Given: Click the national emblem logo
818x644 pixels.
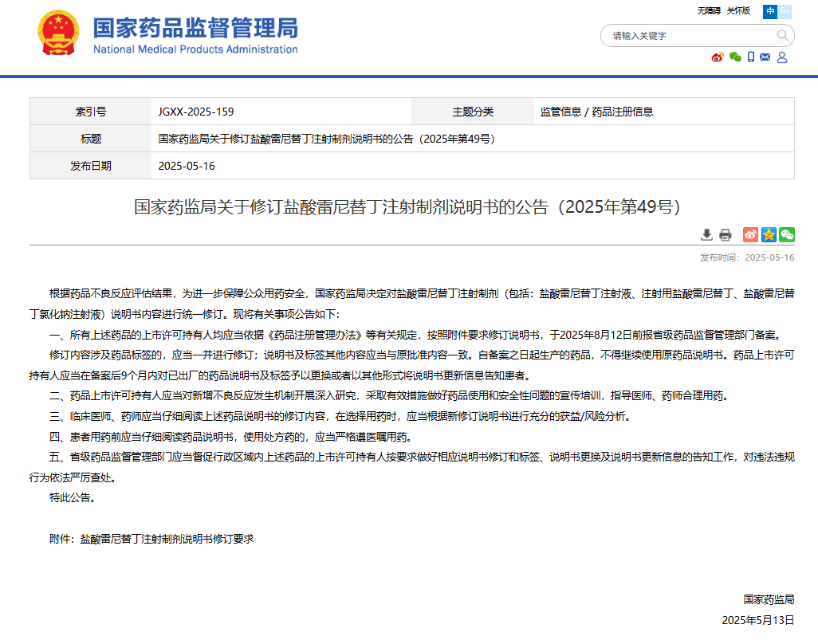Looking at the screenshot, I should coord(59,33).
